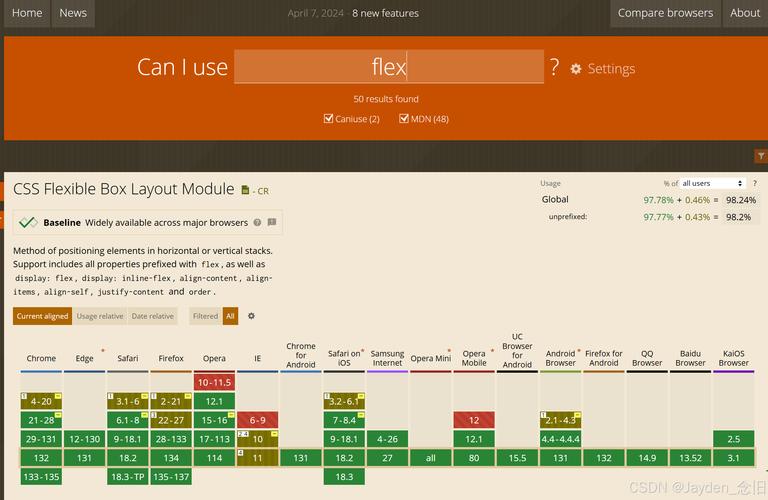Screen dimensions: 768x500
Task: Click the Baseline green checkmark icon
Action: tap(28, 222)
